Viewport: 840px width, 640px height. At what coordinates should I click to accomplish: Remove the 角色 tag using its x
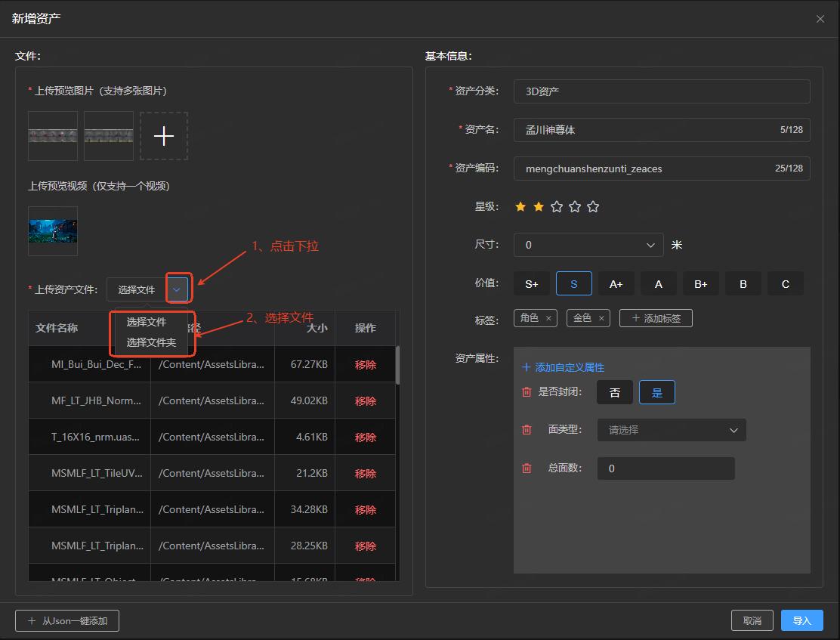coord(548,318)
